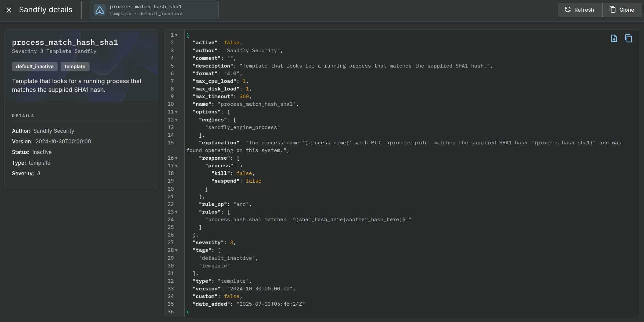Collapse the "rules" array at line 23

pyautogui.click(x=176, y=212)
